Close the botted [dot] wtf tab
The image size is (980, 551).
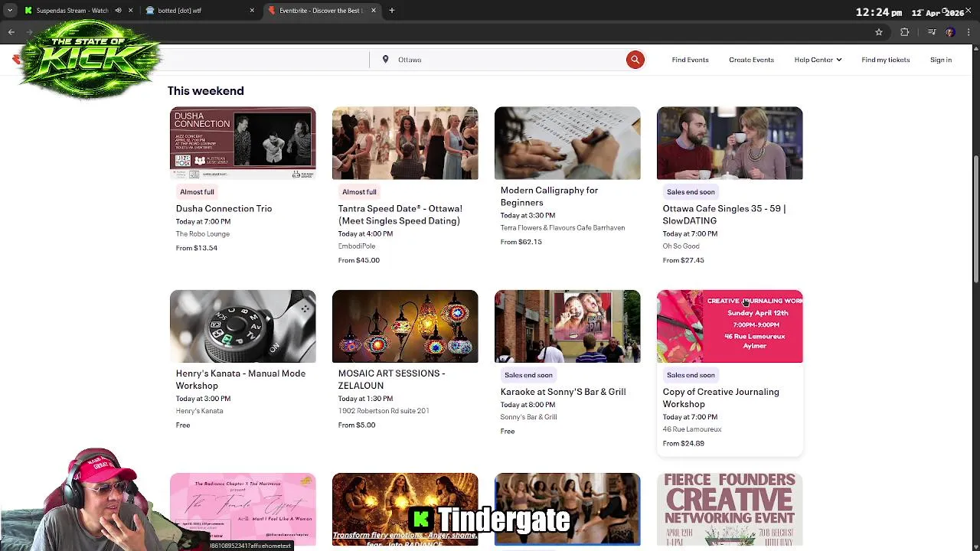(x=252, y=11)
